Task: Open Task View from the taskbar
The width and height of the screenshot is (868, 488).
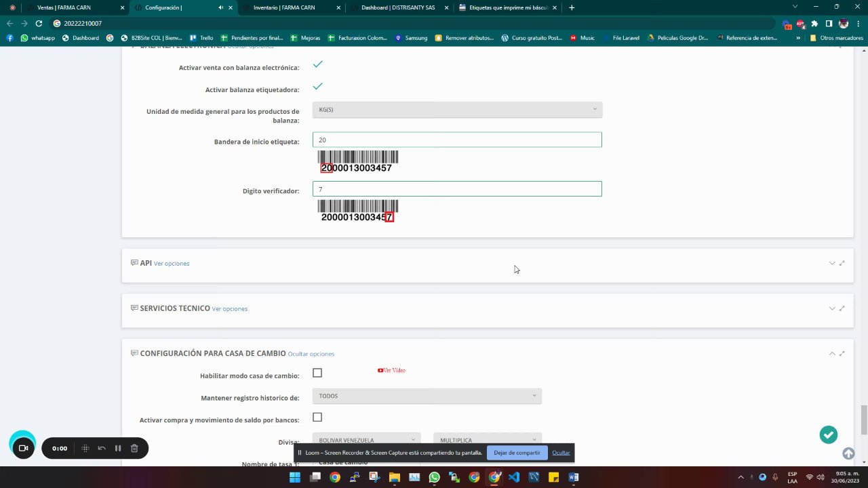Action: pos(315,477)
